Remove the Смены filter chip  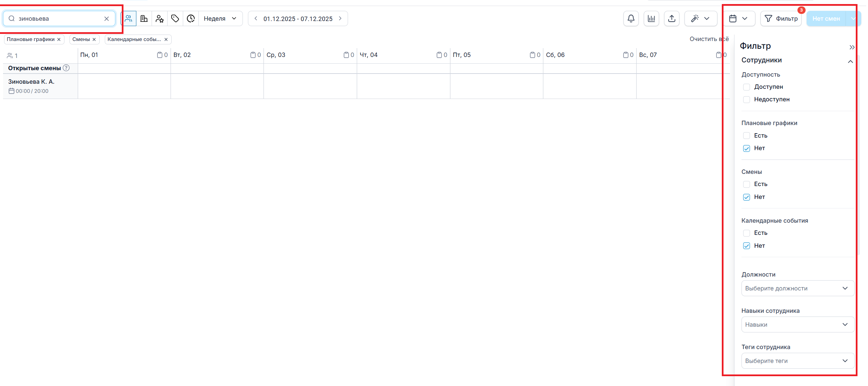coord(94,40)
